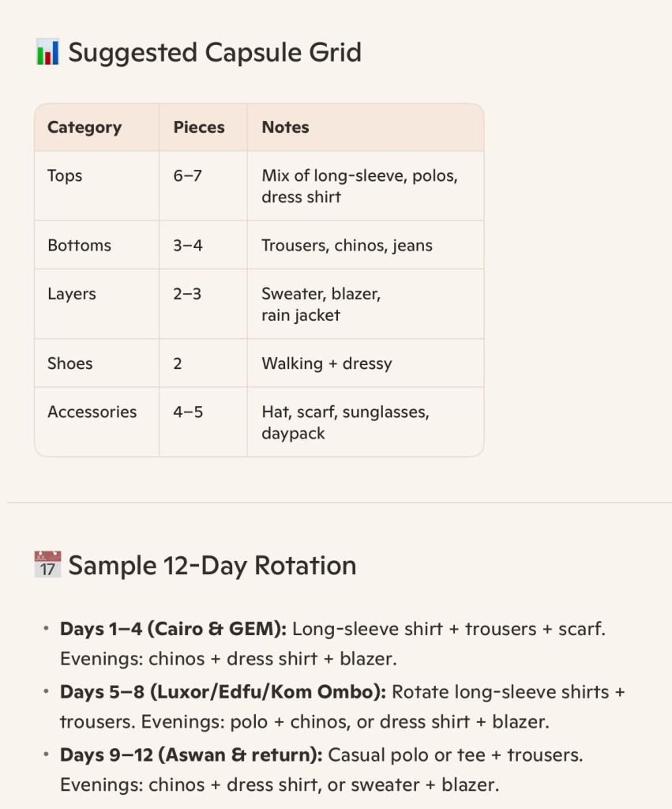Screen dimensions: 672x809
Task: Click the Category column header
Action: click(x=84, y=127)
